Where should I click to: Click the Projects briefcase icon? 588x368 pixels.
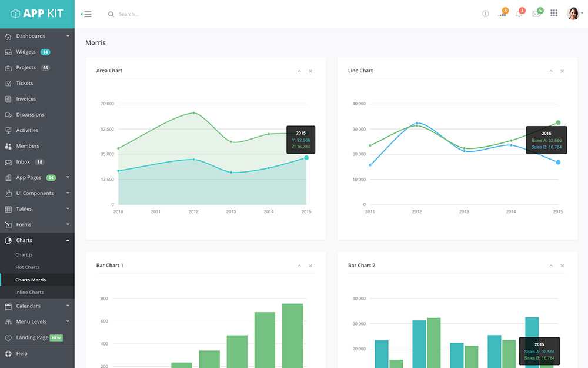tap(8, 68)
